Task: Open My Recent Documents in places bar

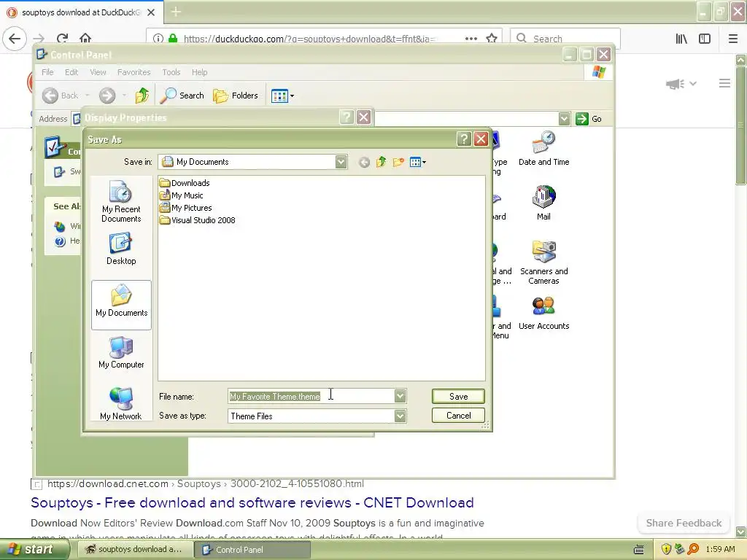Action: pos(121,202)
